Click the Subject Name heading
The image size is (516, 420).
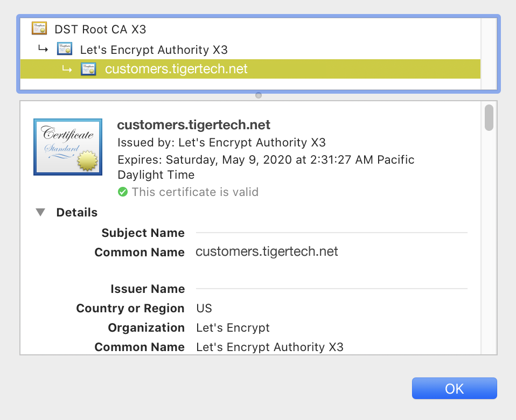(143, 233)
